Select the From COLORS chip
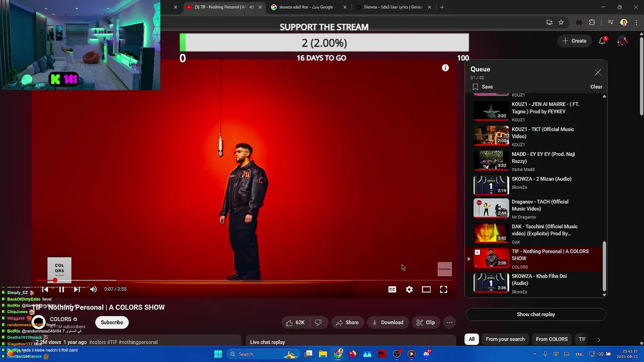 click(x=551, y=339)
